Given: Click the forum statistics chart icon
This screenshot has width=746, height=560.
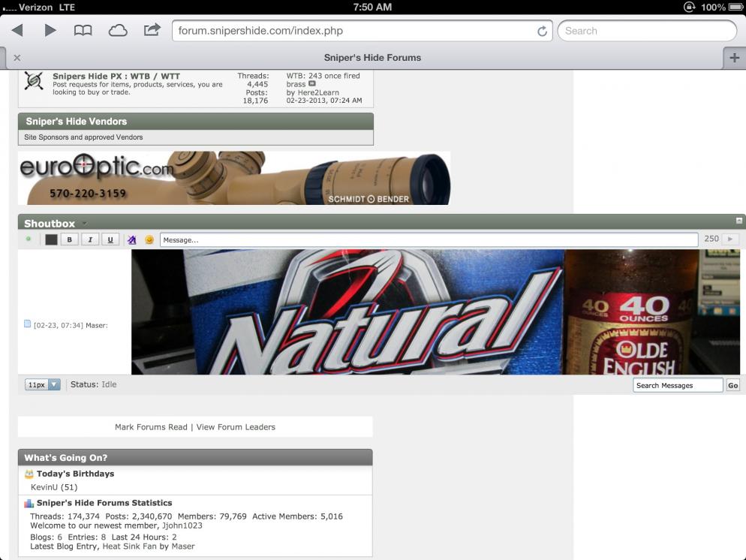Looking at the screenshot, I should [x=29, y=503].
